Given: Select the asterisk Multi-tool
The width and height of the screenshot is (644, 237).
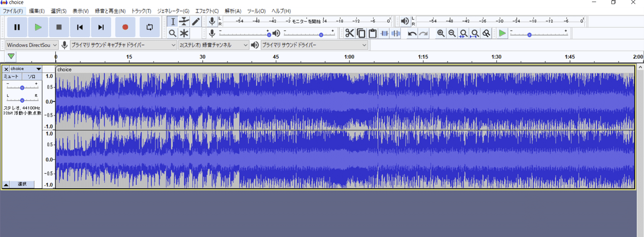Looking at the screenshot, I should (184, 33).
